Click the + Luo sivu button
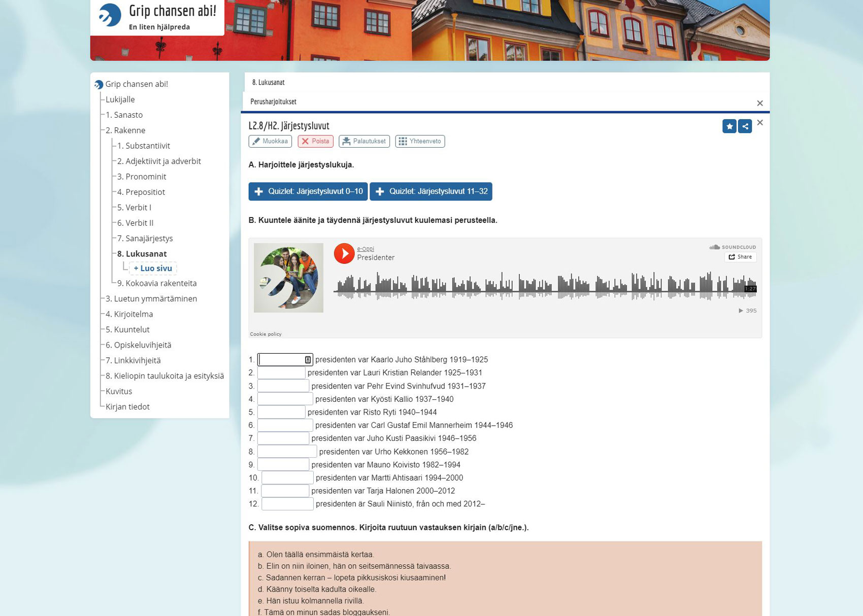The width and height of the screenshot is (863, 616). click(x=153, y=268)
